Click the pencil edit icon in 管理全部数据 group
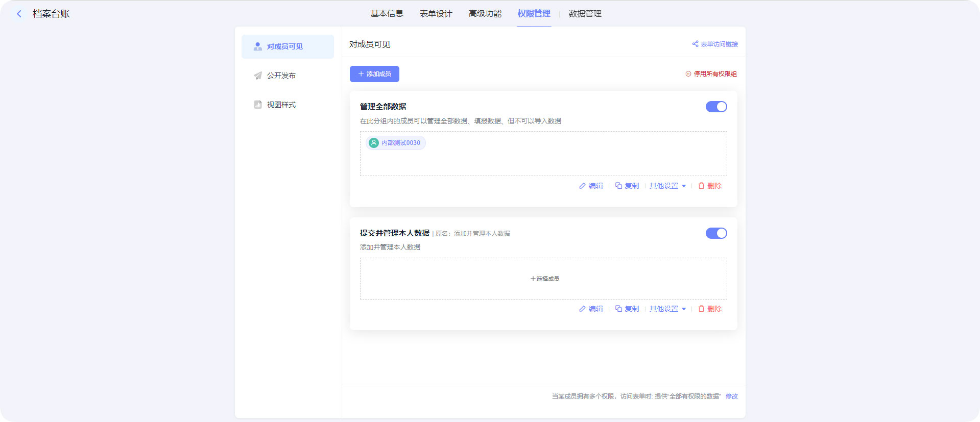The image size is (980, 422). coord(582,186)
